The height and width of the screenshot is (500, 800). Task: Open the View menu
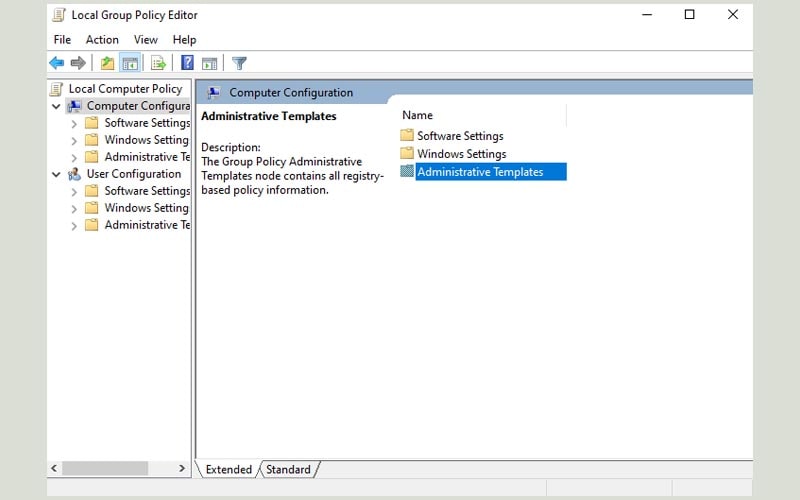pos(145,39)
